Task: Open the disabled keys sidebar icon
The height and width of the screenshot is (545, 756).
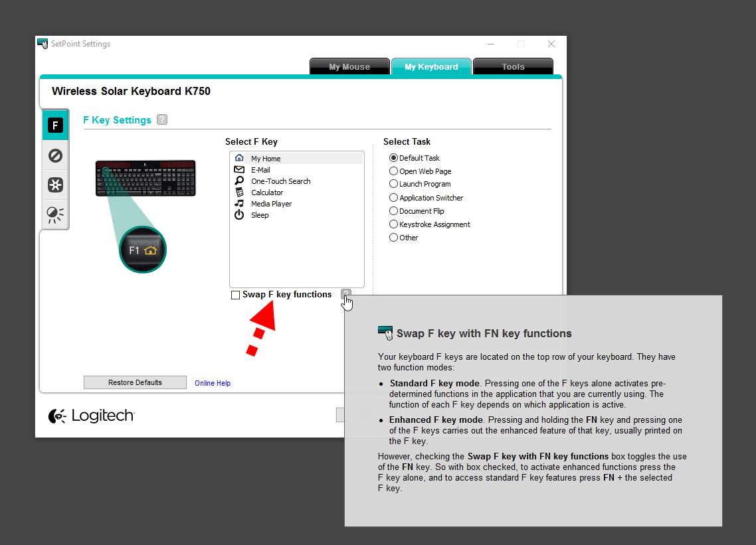Action: coord(55,155)
